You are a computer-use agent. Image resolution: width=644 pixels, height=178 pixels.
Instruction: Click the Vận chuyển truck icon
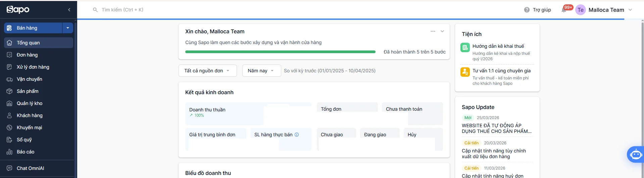click(9, 79)
